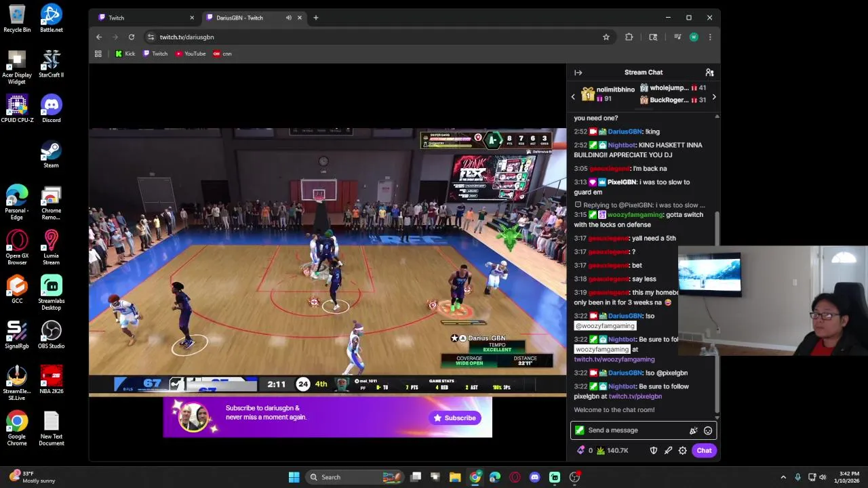Open Chrome profile avatar
The height and width of the screenshot is (488, 868).
694,37
